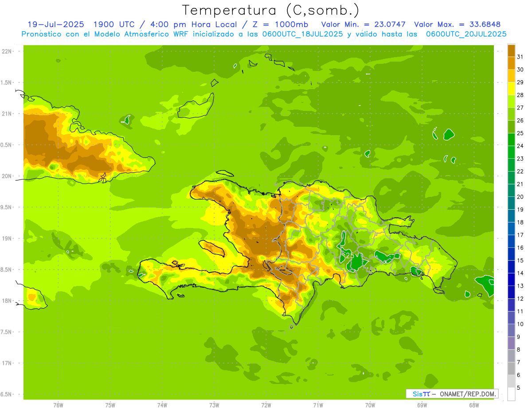Click the '20N' latitude axis label

pyautogui.click(x=7, y=176)
